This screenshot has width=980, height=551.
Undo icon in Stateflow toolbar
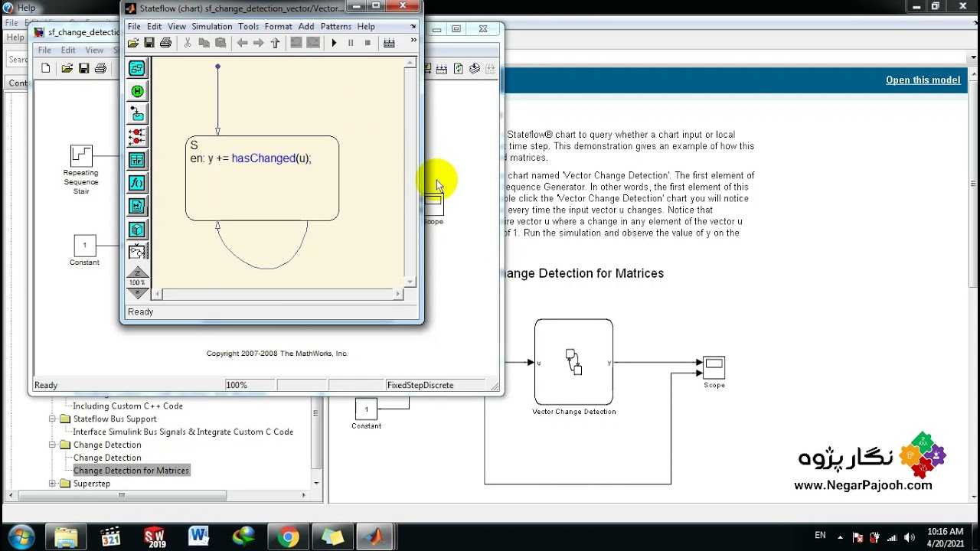(x=296, y=43)
